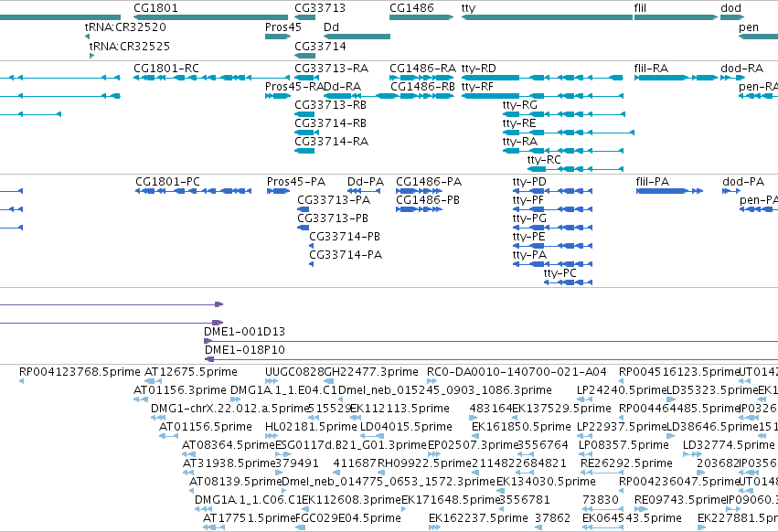The height and width of the screenshot is (532, 778).
Task: Select the dod gene feature
Action: tap(732, 17)
